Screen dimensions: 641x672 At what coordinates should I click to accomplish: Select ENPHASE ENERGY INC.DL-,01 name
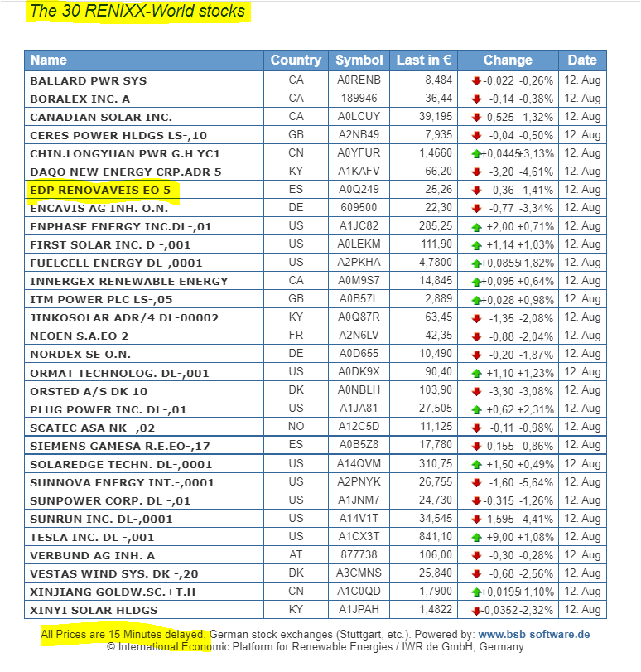click(x=121, y=227)
